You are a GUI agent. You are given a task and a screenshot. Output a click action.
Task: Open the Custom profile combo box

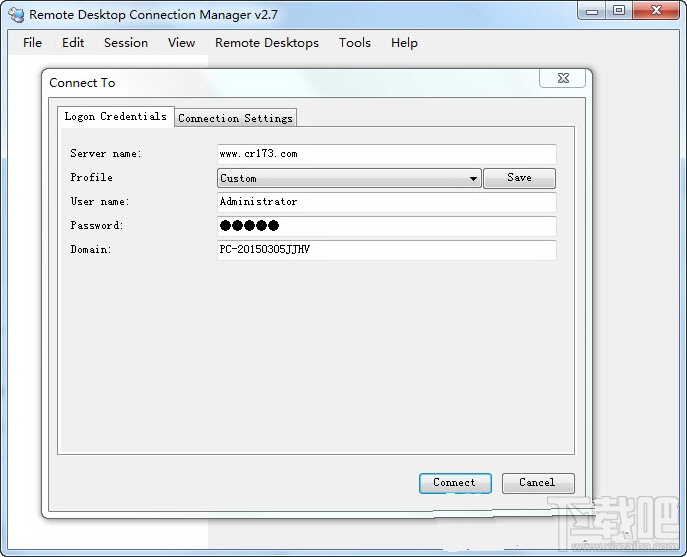point(349,178)
